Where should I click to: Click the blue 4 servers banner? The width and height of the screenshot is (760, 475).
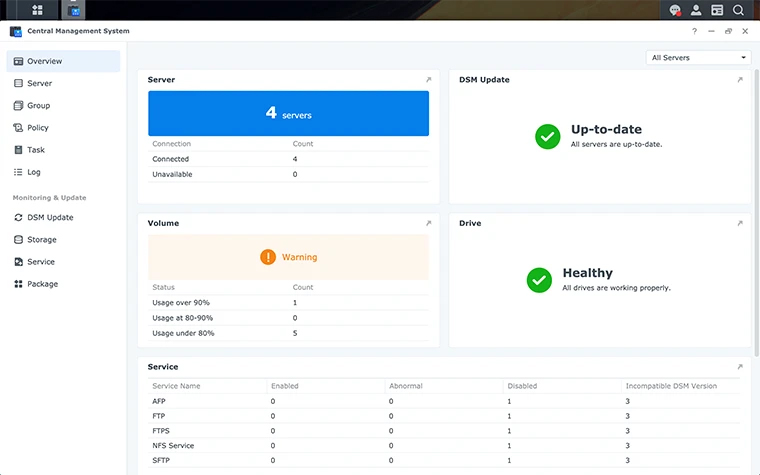click(x=288, y=114)
